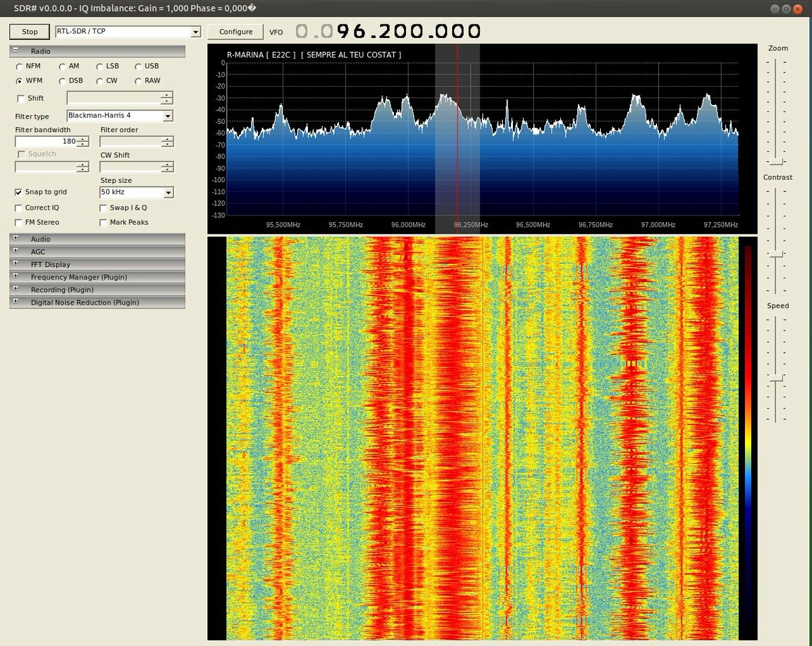The image size is (812, 646).
Task: Enable the FM Stereo checkbox
Action: (x=19, y=222)
